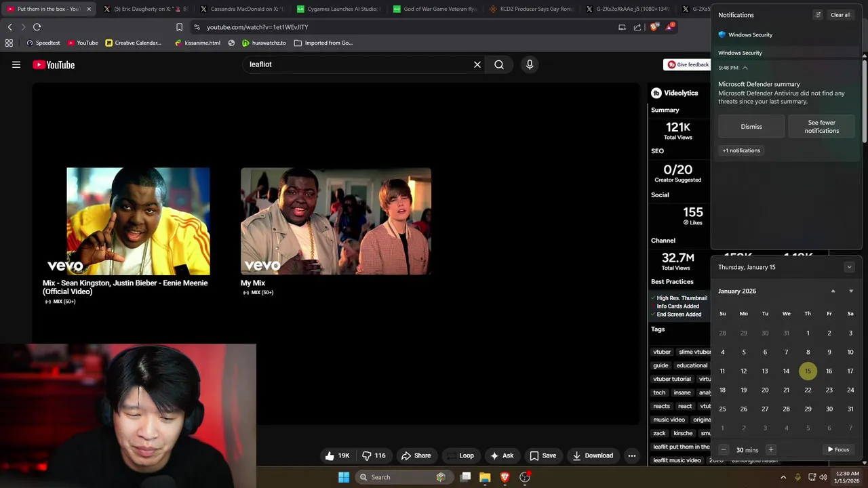Switch to Cygames Launches AI Studio tab
868x488 pixels.
coord(338,9)
